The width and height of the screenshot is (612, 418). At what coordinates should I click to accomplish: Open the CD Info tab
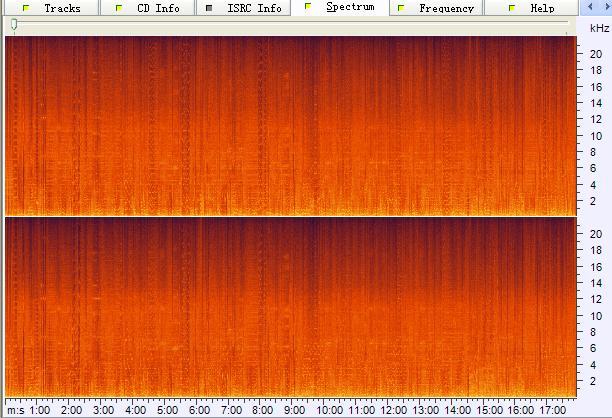[x=147, y=8]
